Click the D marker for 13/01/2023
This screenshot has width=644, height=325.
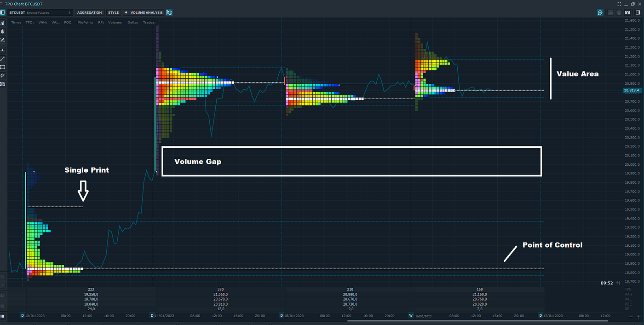click(23, 316)
